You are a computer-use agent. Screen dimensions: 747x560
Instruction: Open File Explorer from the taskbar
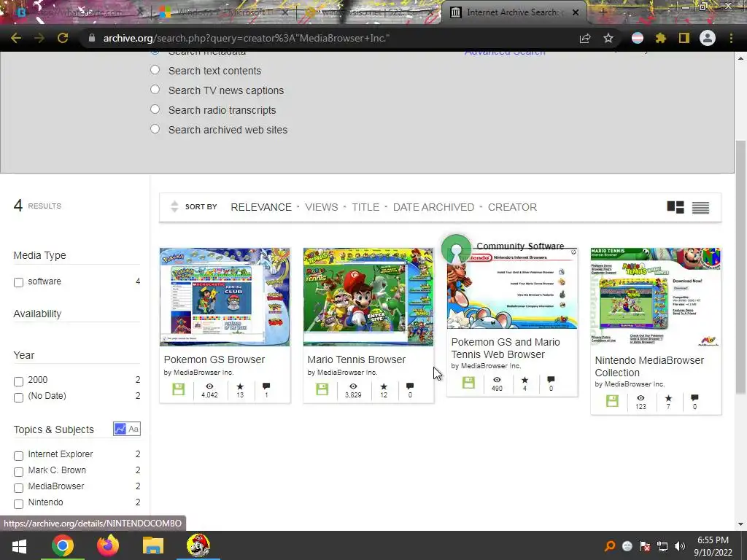[153, 545]
